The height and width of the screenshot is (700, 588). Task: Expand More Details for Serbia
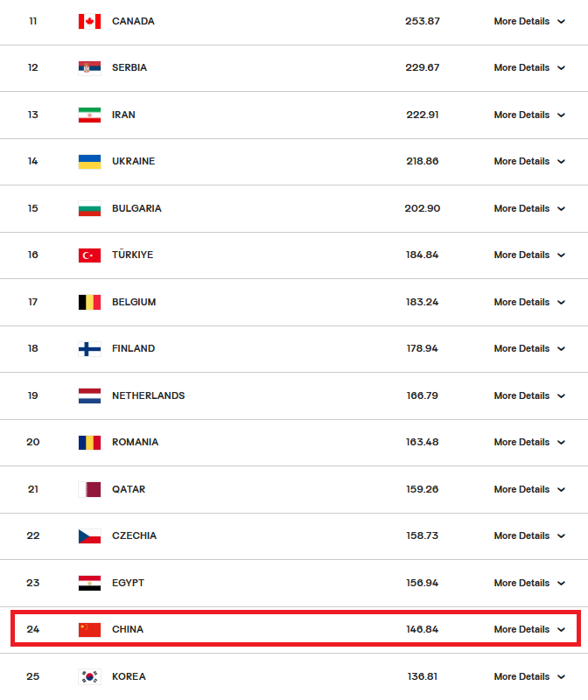(x=529, y=68)
